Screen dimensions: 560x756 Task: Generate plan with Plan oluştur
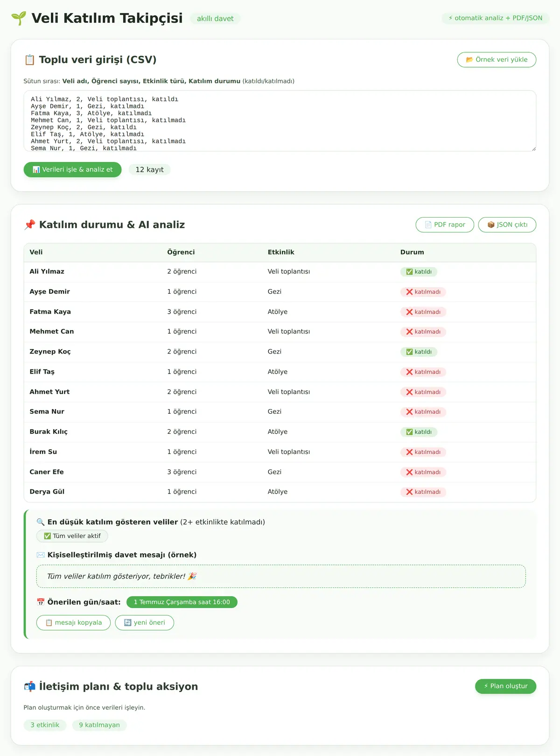click(x=505, y=686)
